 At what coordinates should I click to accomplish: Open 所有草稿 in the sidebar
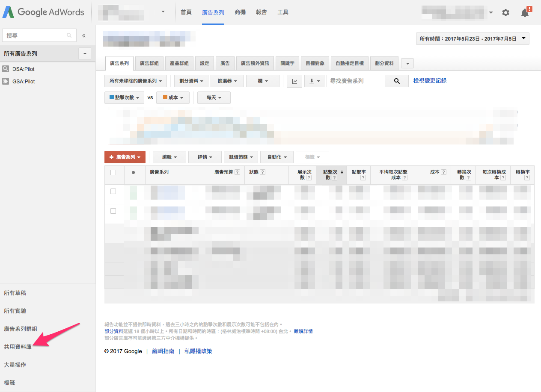15,293
